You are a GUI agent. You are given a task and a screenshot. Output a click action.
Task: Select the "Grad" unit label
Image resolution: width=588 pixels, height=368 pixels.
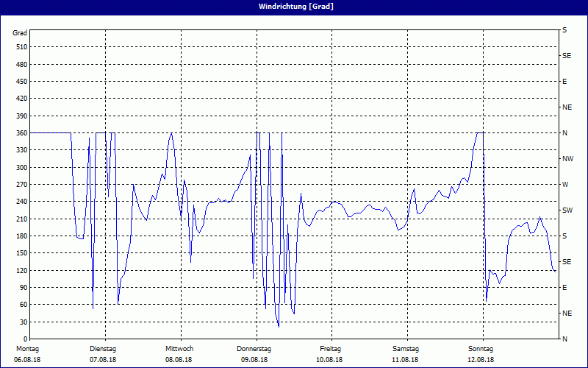(x=20, y=33)
